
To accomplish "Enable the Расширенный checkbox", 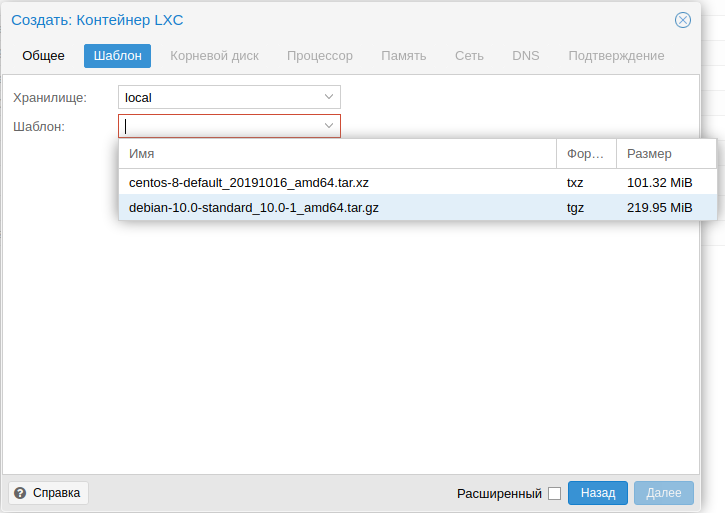I will click(x=554, y=494).
